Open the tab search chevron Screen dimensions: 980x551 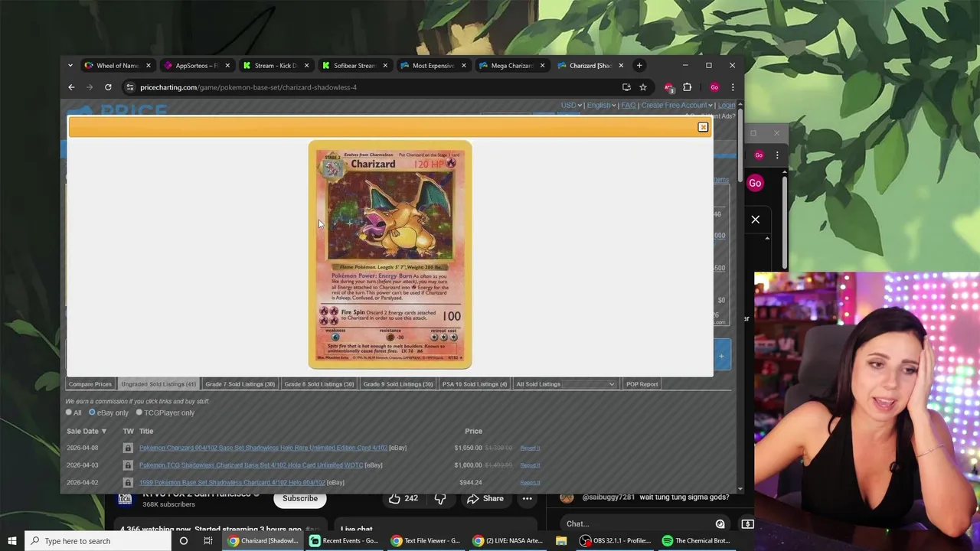coord(70,65)
